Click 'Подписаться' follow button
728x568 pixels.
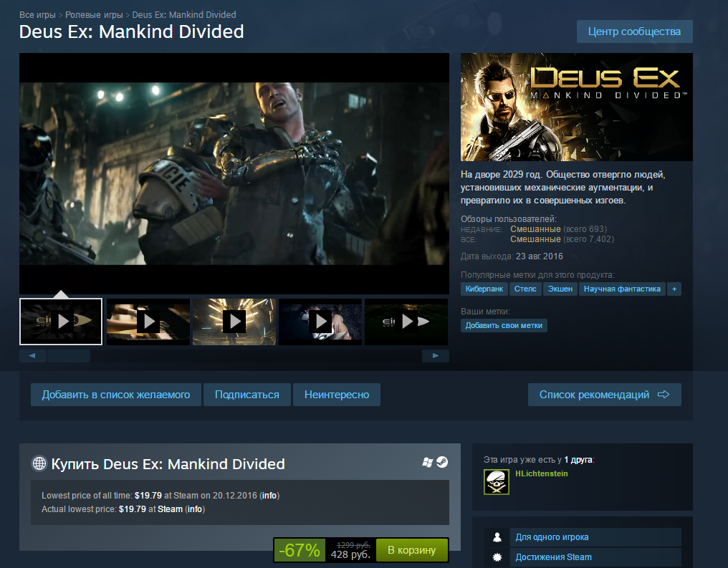247,395
